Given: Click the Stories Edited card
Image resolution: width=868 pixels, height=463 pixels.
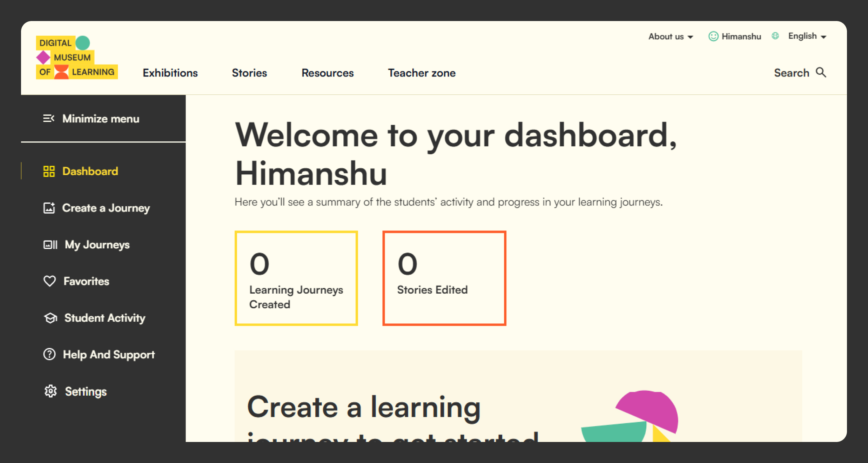Looking at the screenshot, I should coord(444,278).
